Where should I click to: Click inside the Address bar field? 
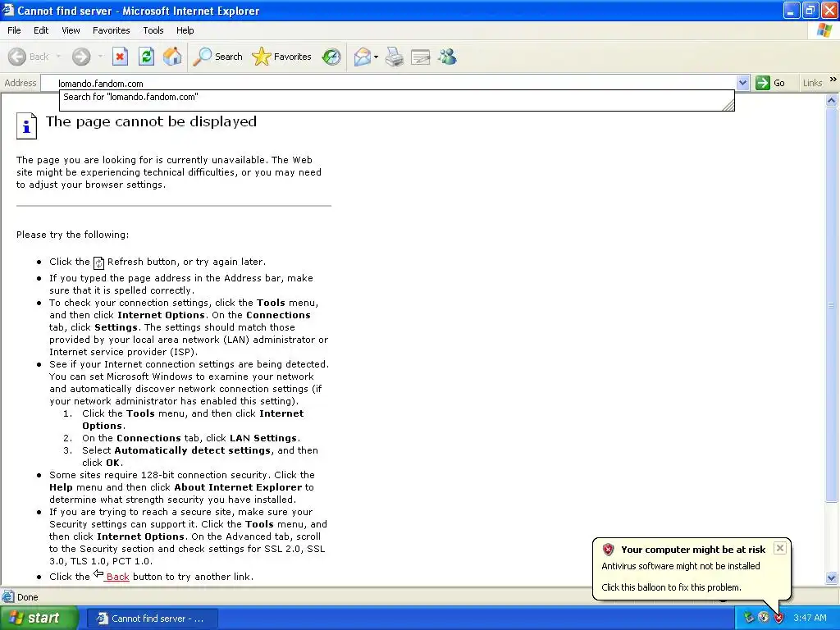point(388,83)
